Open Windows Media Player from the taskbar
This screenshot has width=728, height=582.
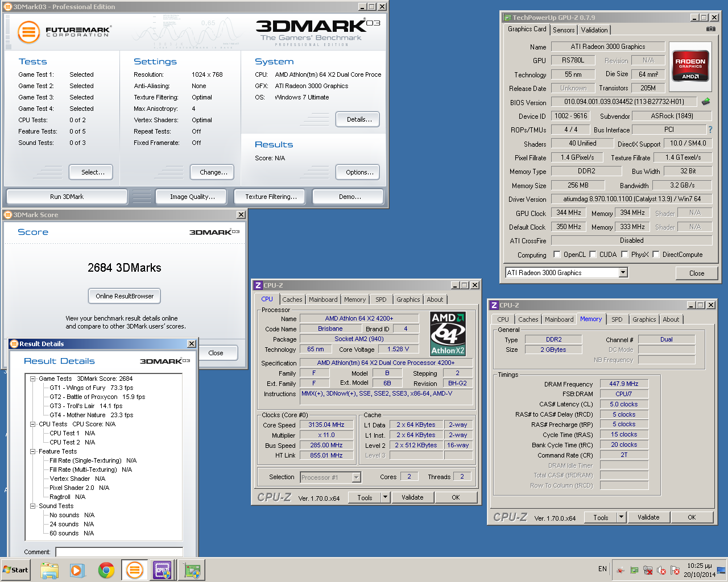click(x=77, y=570)
